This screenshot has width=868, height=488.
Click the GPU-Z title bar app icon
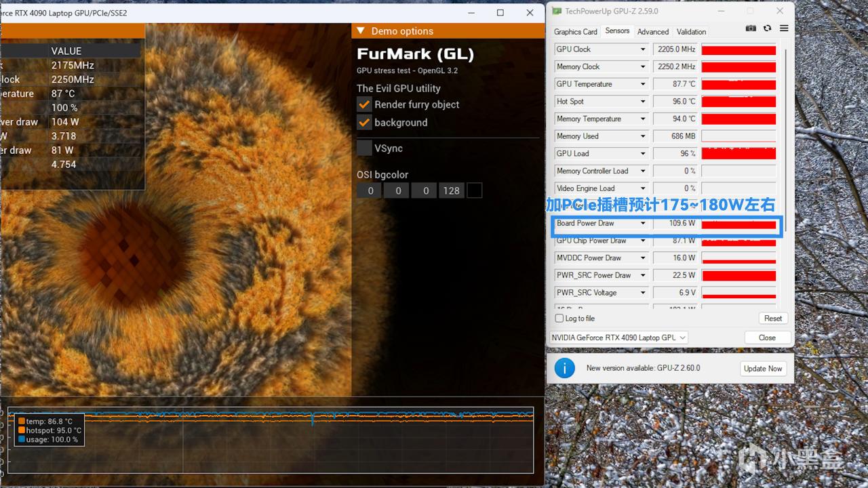[x=556, y=11]
